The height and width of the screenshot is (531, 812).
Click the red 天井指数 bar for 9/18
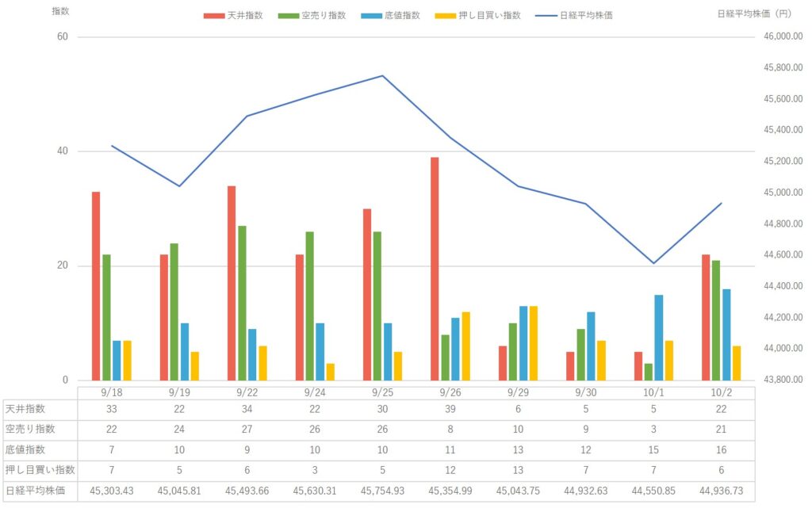pyautogui.click(x=96, y=285)
